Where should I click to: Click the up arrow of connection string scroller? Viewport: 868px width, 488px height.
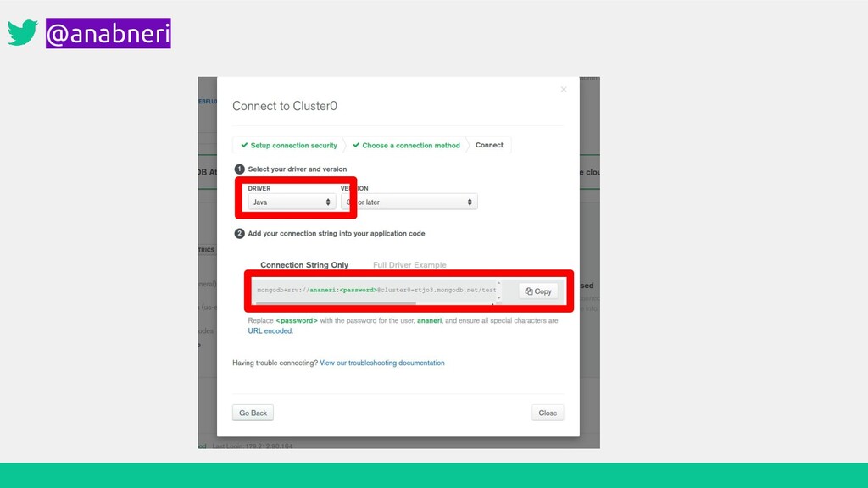498,283
